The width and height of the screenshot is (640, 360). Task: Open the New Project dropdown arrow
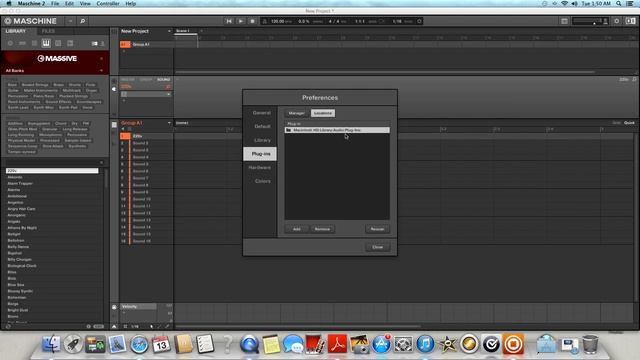pyautogui.click(x=169, y=31)
